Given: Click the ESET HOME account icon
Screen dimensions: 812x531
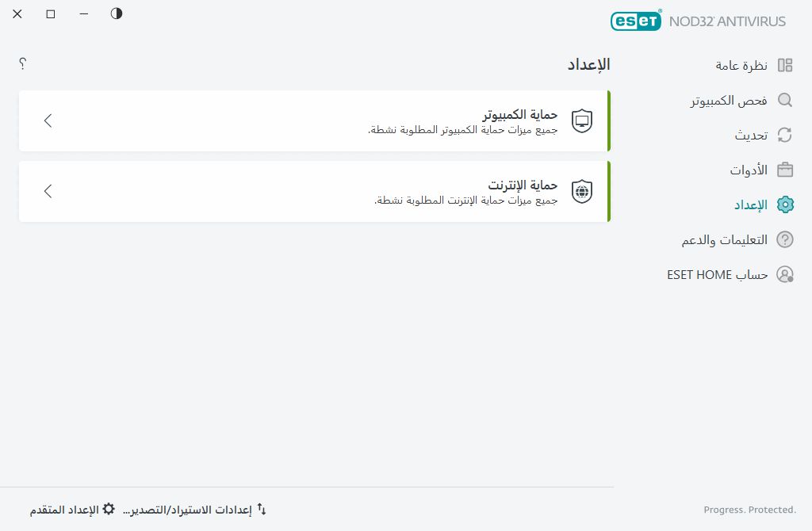Looking at the screenshot, I should (x=784, y=274).
